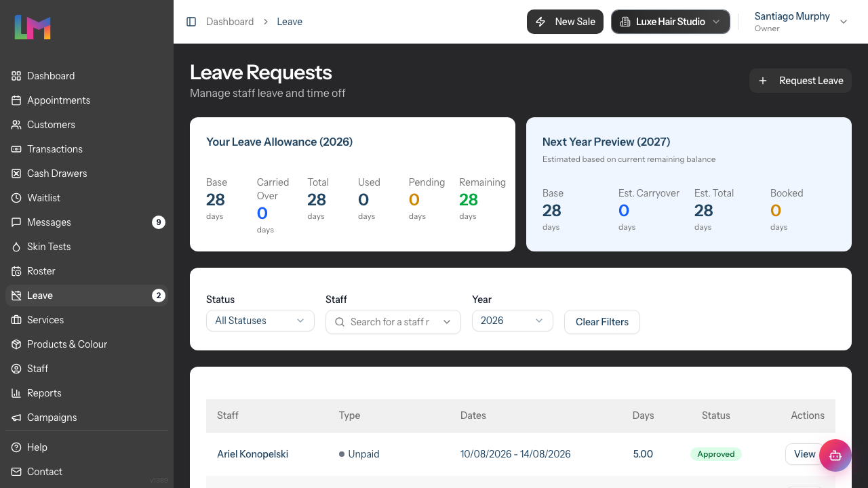Open Transactions in the sidebar

point(87,149)
